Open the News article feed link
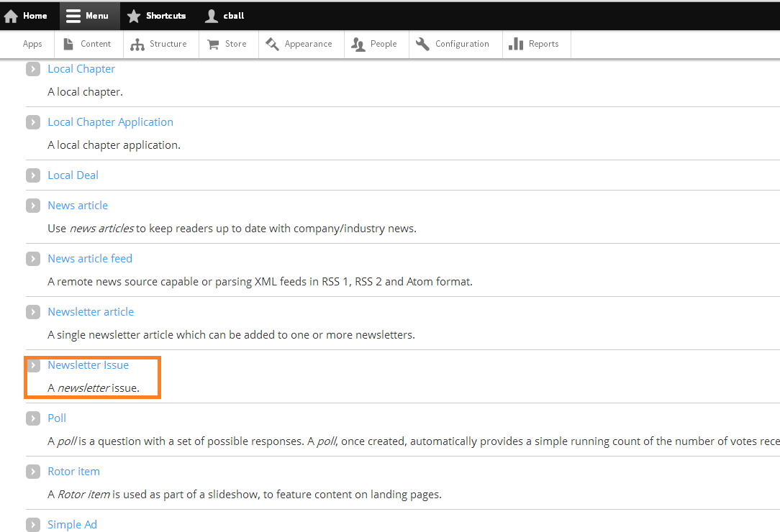The height and width of the screenshot is (532, 780). coord(90,259)
